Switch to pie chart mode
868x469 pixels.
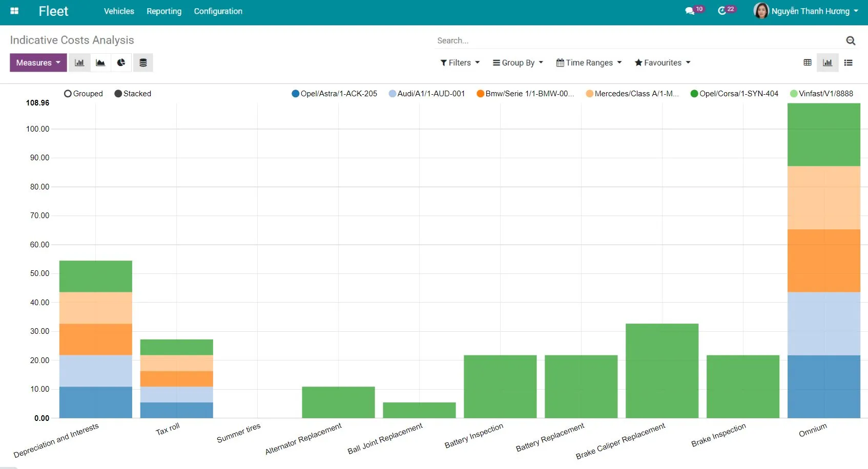pyautogui.click(x=121, y=62)
